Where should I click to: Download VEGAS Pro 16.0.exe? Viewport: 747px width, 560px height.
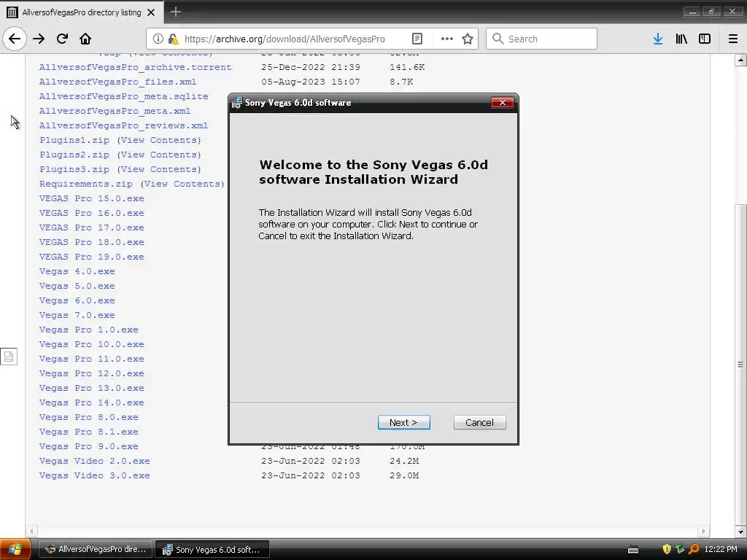[91, 213]
